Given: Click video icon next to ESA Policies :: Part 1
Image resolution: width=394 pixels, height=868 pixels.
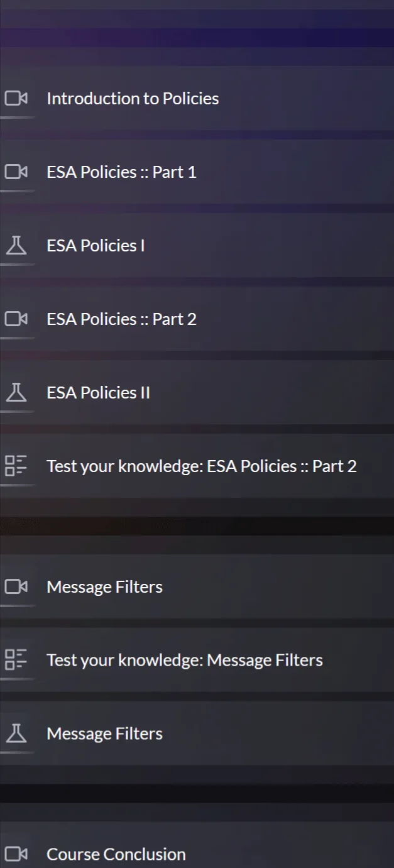Looking at the screenshot, I should pyautogui.click(x=16, y=172).
